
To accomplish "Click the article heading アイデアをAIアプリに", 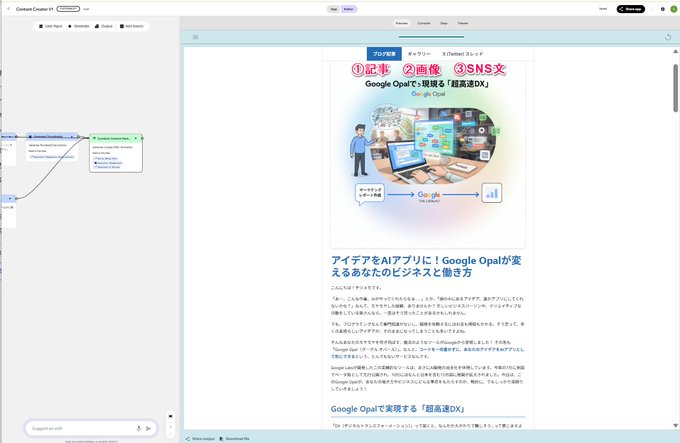I will [426, 266].
